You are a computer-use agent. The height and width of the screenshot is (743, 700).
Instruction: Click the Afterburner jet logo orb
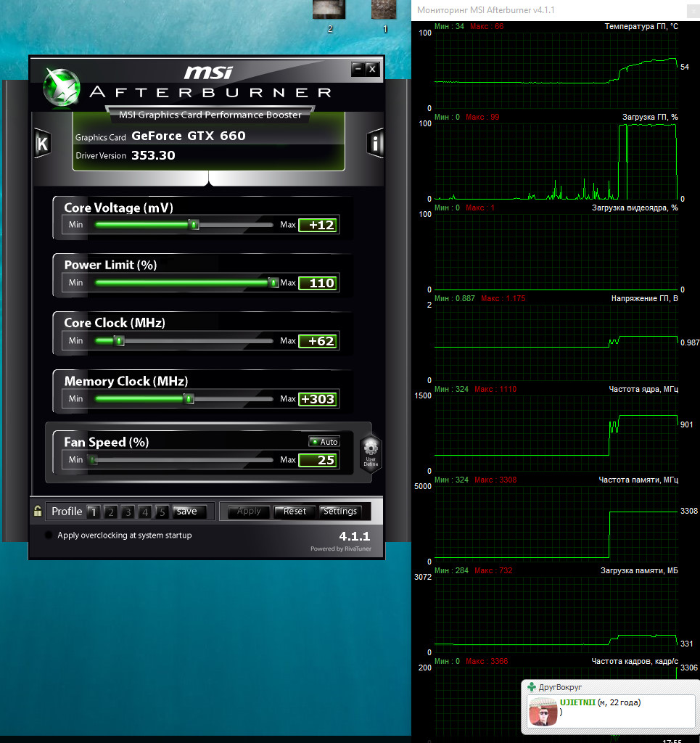62,87
